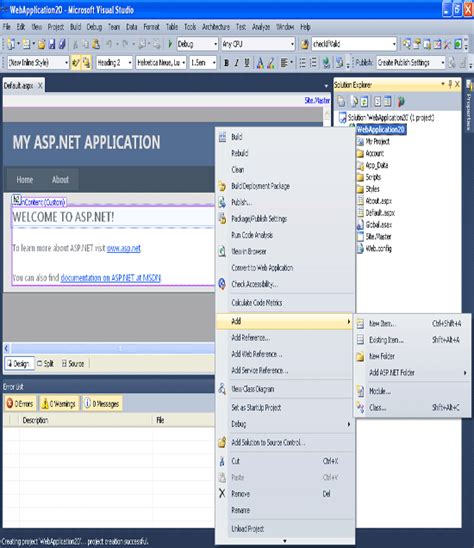Switch to Split view
474x548 pixels.
[x=45, y=364]
